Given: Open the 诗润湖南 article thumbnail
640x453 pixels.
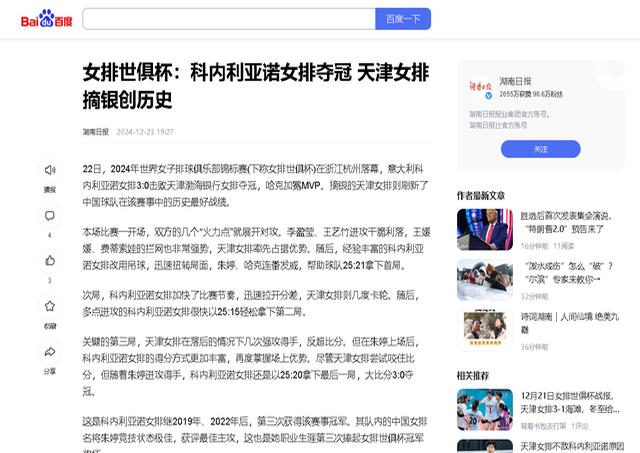Looking at the screenshot, I should click(x=485, y=330).
